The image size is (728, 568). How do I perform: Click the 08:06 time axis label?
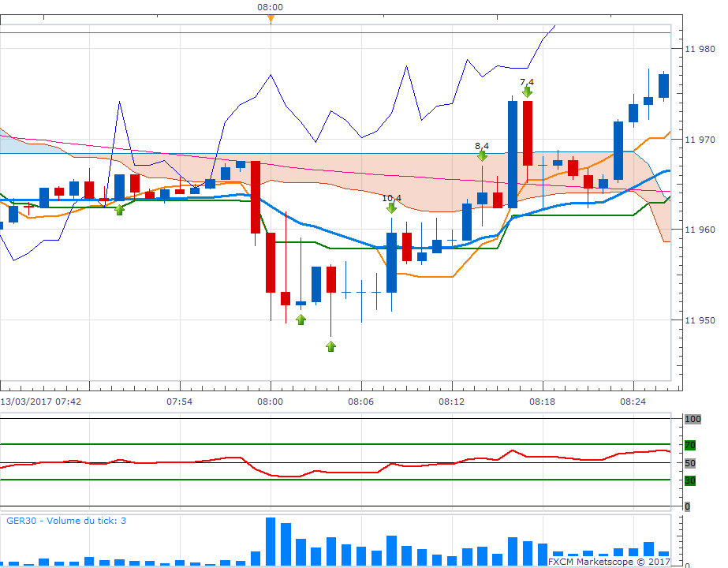[360, 402]
